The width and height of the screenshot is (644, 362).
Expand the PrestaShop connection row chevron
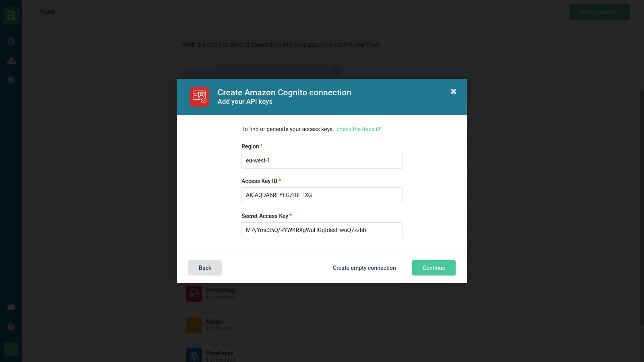point(467,294)
